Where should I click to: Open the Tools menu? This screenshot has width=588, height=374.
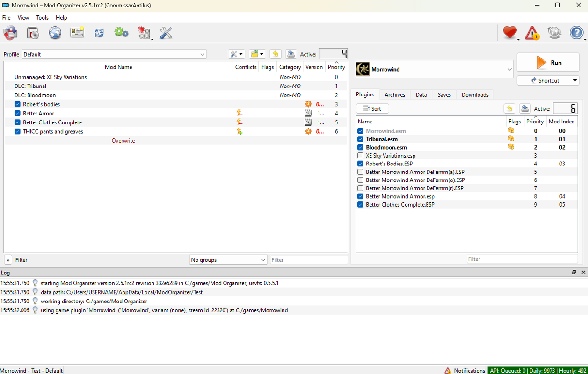[x=43, y=18]
